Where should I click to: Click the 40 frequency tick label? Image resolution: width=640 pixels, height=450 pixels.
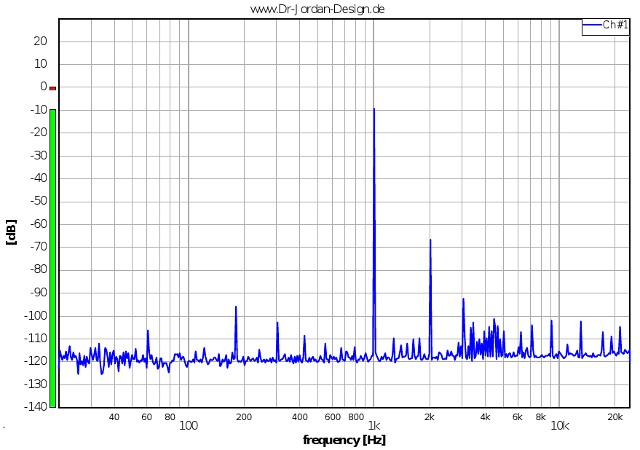coord(114,417)
